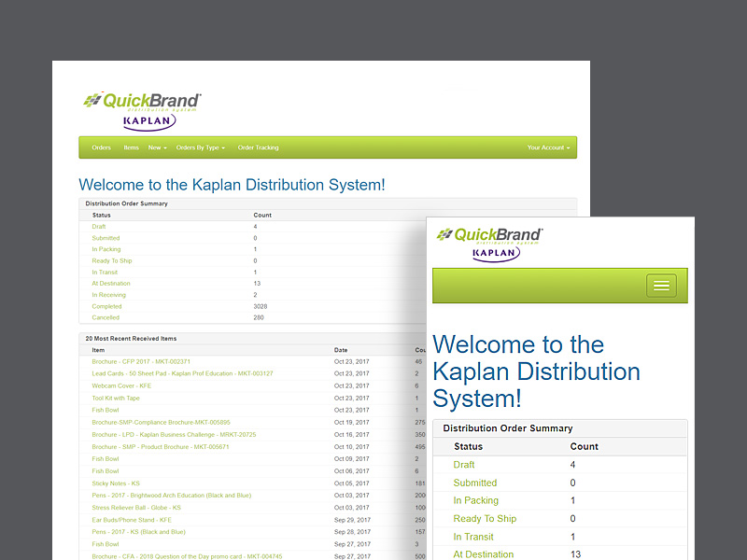Click the QuickBrand logo in the desktop view
This screenshot has height=560, width=747.
142,102
